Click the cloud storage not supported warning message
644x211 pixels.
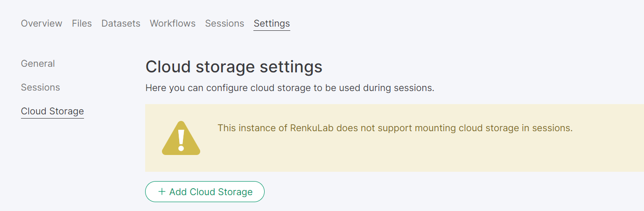[x=394, y=128]
